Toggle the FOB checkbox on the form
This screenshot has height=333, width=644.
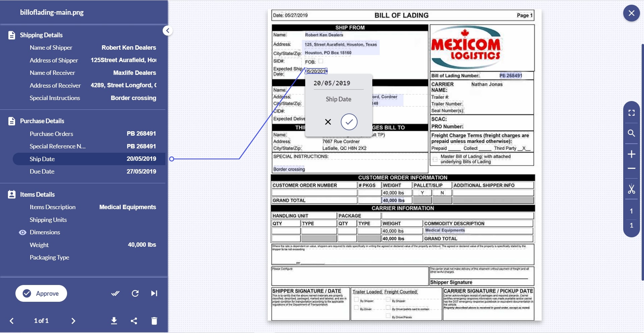(x=321, y=61)
